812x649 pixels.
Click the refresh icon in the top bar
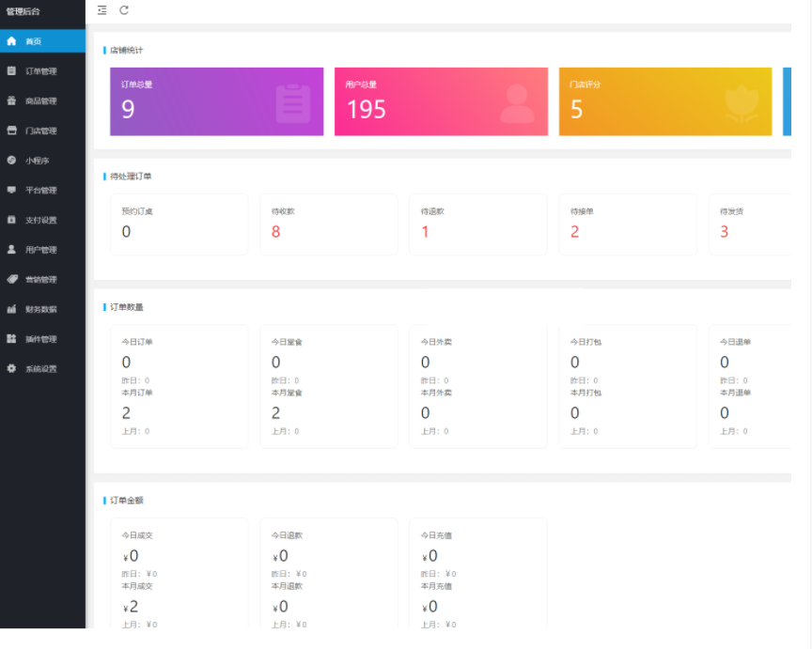[x=124, y=10]
